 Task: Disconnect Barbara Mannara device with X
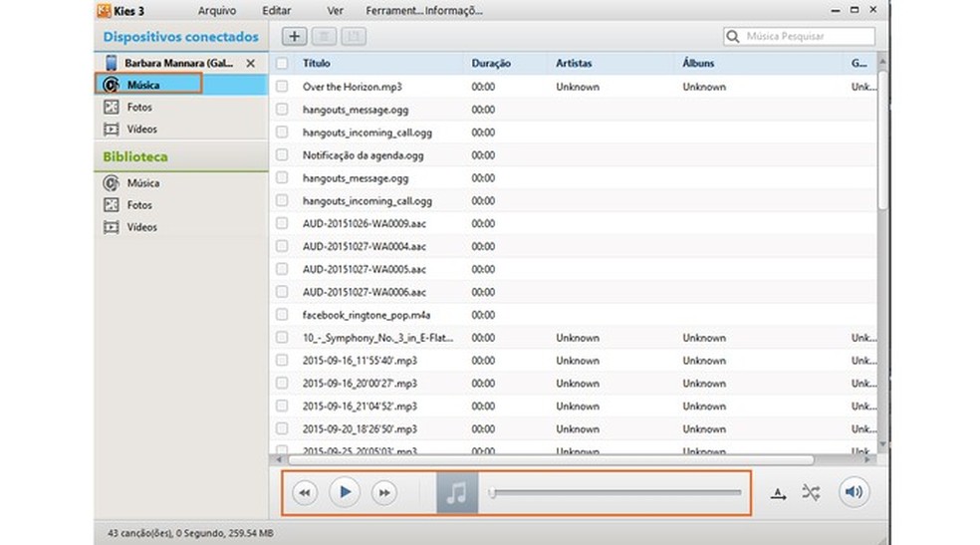[x=251, y=64]
